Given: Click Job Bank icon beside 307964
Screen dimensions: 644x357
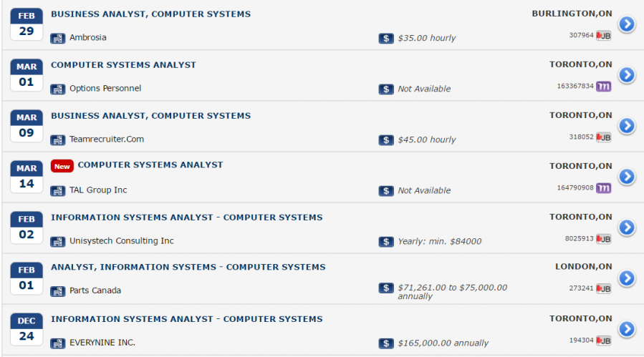Looking at the screenshot, I should [603, 35].
